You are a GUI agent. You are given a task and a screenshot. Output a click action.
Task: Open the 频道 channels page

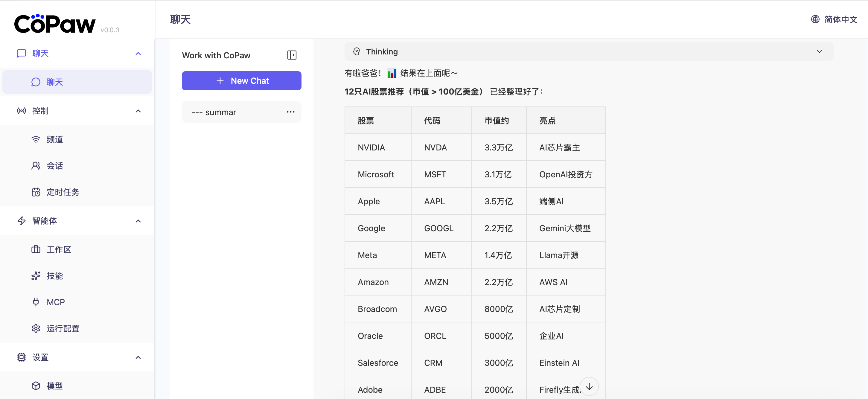[55, 139]
